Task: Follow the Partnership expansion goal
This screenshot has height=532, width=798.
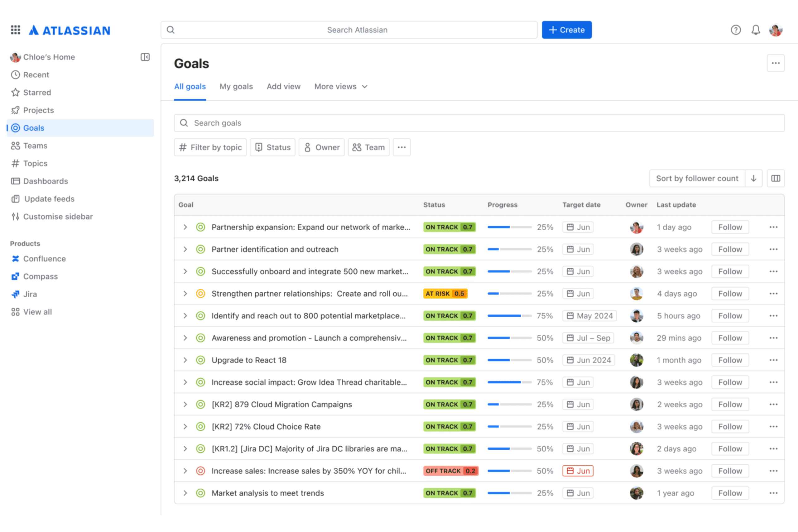Action: coord(730,227)
